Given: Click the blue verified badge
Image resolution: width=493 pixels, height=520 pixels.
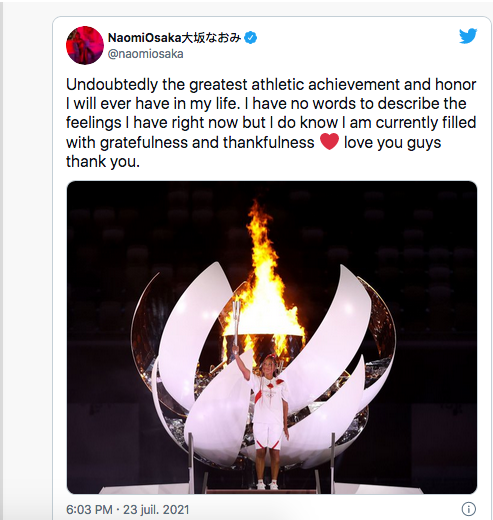Looking at the screenshot, I should click(251, 38).
